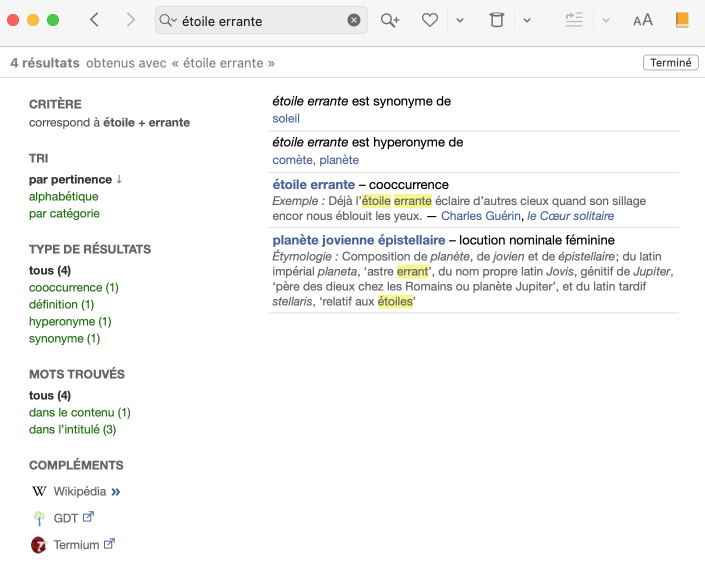This screenshot has height=565, width=705.
Task: Open the orange guides book icon
Action: 682,20
